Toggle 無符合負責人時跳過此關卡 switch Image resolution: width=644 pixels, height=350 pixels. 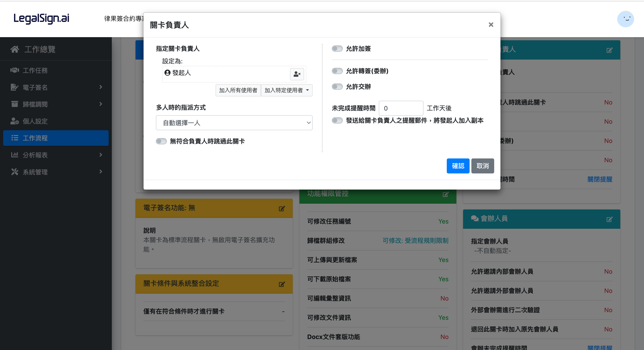[161, 141]
